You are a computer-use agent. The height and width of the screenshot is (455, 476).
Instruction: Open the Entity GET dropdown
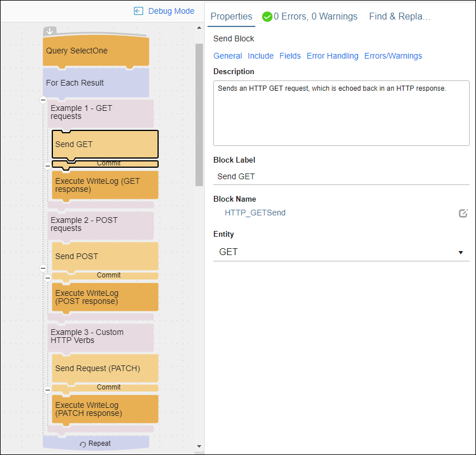341,252
